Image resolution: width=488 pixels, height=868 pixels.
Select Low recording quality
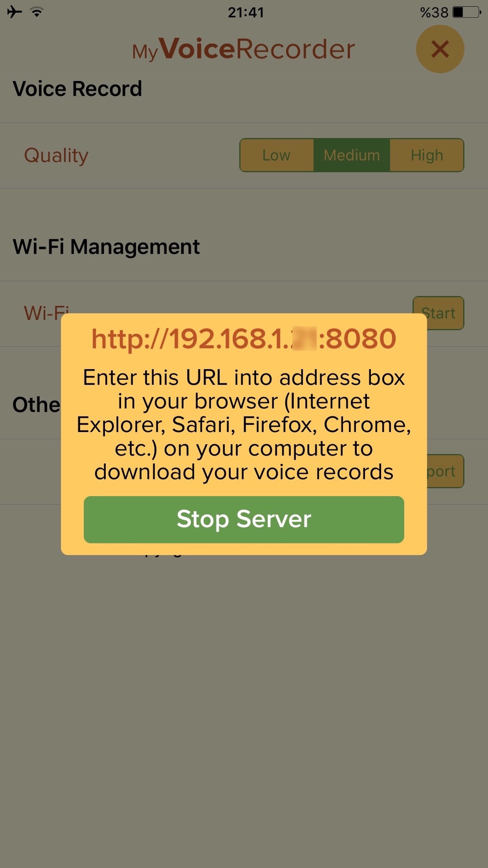point(277,155)
